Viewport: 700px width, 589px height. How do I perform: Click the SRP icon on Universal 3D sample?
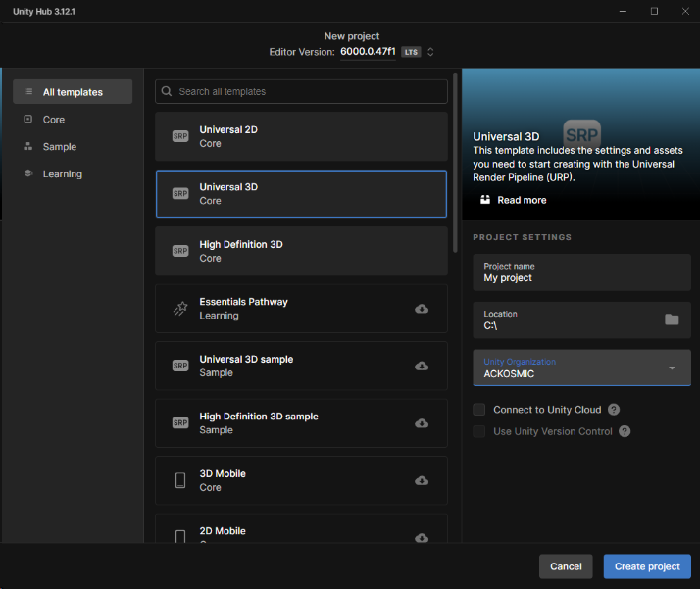click(x=180, y=366)
